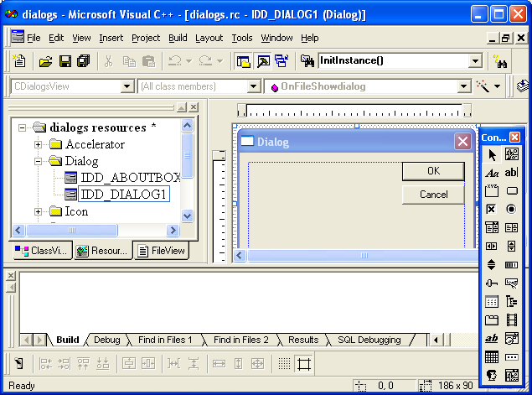The width and height of the screenshot is (532, 395).
Task: Open the CDialogsView class dropdown
Action: click(x=127, y=86)
